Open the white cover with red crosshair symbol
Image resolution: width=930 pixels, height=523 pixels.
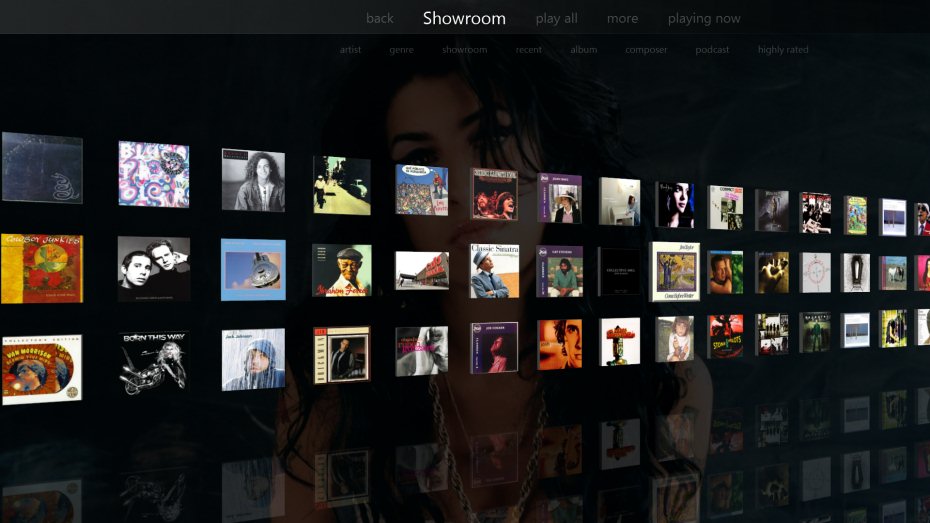(x=816, y=273)
